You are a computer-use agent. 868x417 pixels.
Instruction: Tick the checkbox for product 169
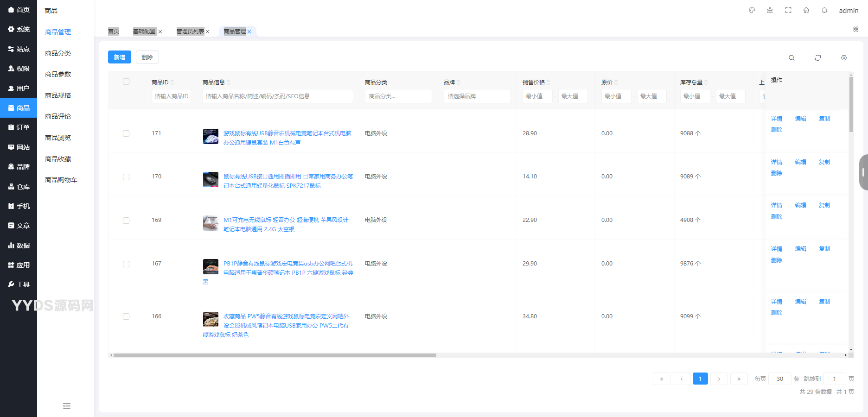point(126,221)
